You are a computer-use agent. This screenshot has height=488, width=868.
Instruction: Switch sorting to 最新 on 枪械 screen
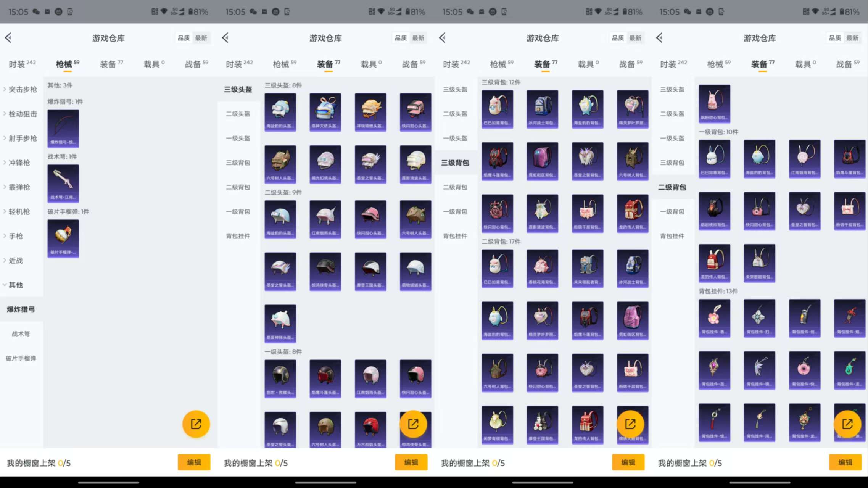point(201,38)
